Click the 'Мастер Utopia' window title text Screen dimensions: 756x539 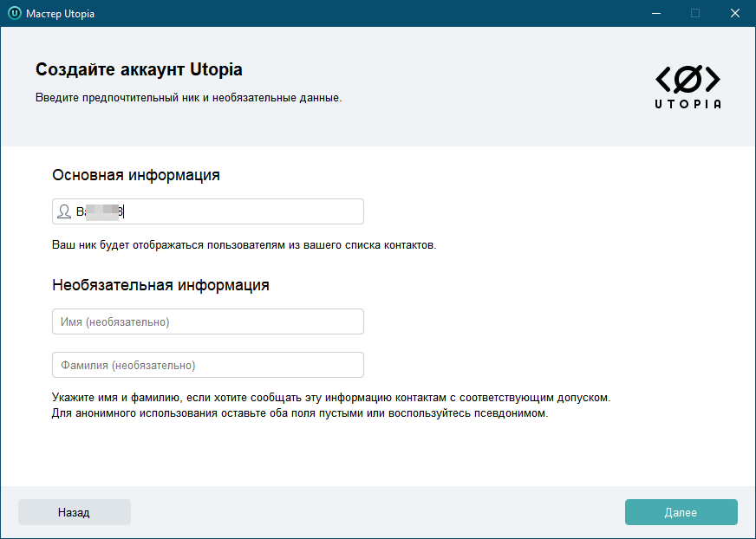(61, 14)
